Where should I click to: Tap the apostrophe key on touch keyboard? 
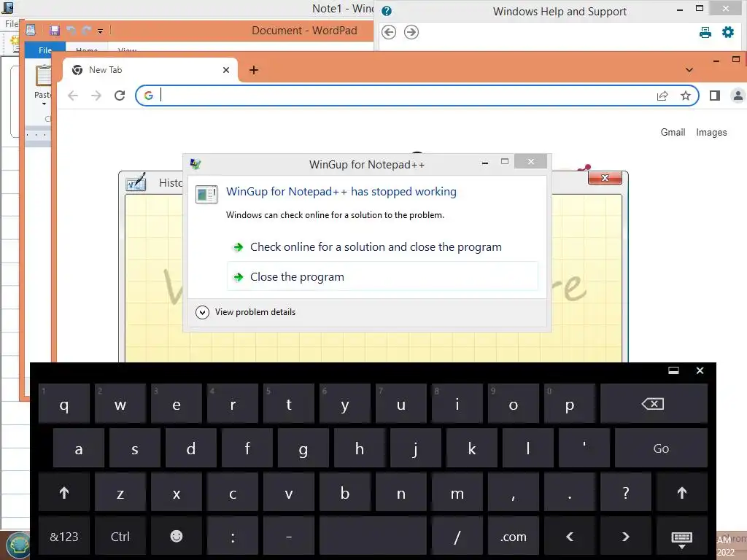point(584,448)
